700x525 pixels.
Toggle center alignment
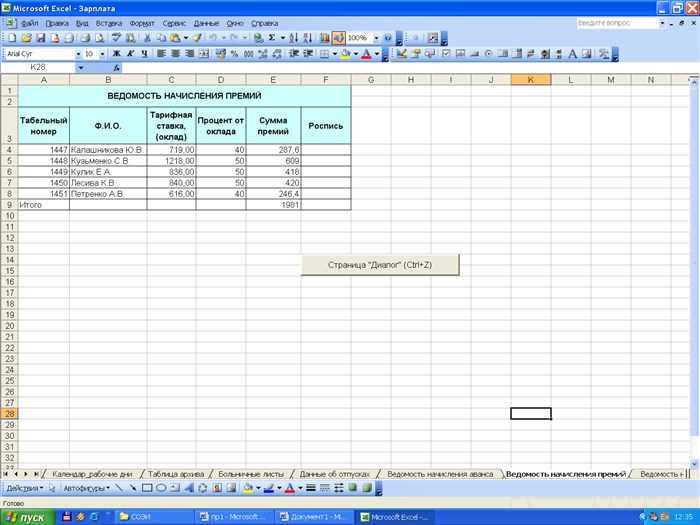coord(176,54)
